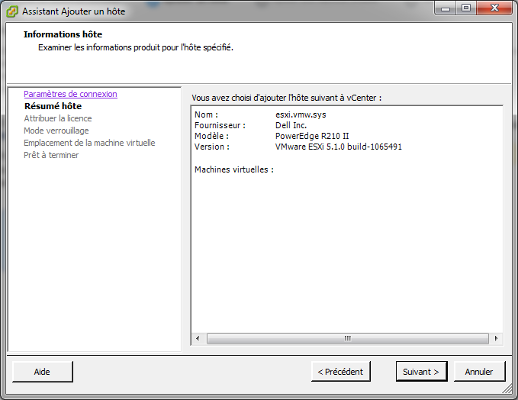Click the model value PowerEdge R210 II
The image size is (518, 400).
click(x=312, y=136)
